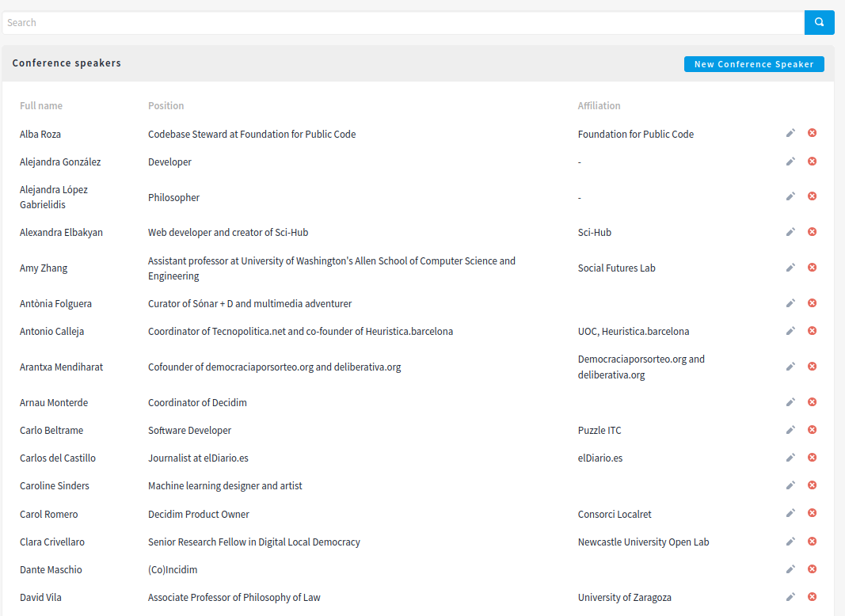
Task: Delete Carol Romero from list
Action: [812, 513]
